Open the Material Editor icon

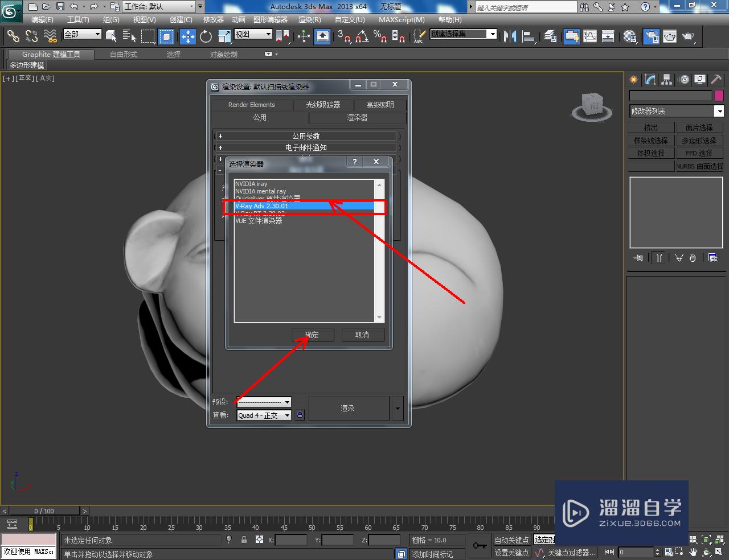630,36
